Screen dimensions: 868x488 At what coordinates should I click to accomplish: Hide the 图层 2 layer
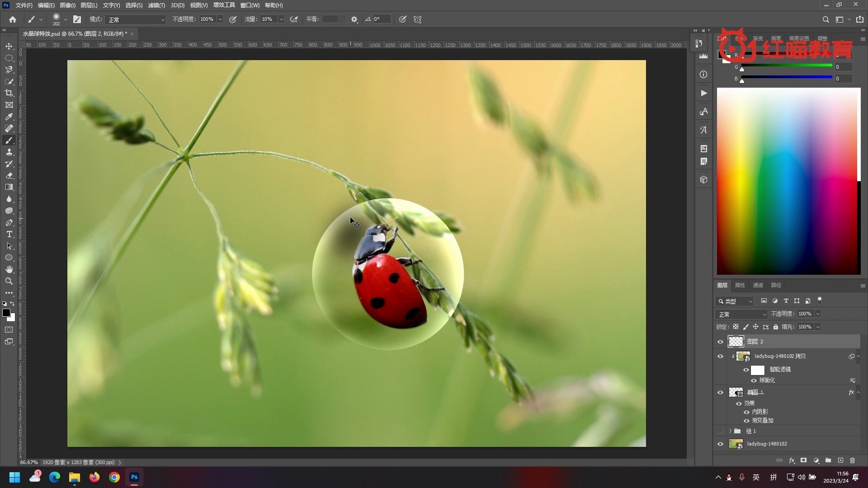[x=720, y=342]
